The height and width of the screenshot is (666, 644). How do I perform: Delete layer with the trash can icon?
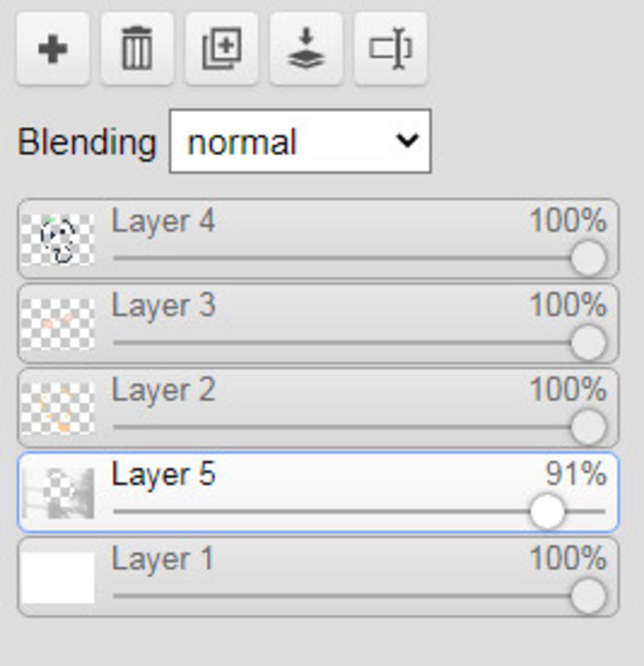137,49
